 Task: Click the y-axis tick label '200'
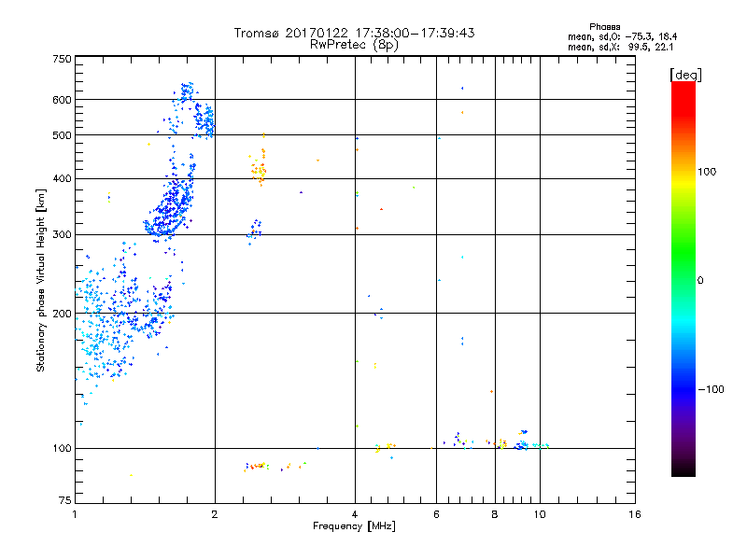point(62,314)
